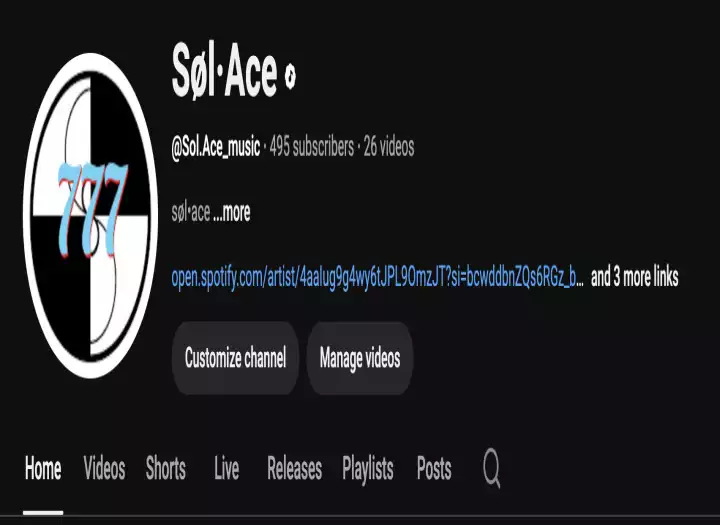Click the Customize channel button
This screenshot has height=525, width=720.
coord(235,358)
